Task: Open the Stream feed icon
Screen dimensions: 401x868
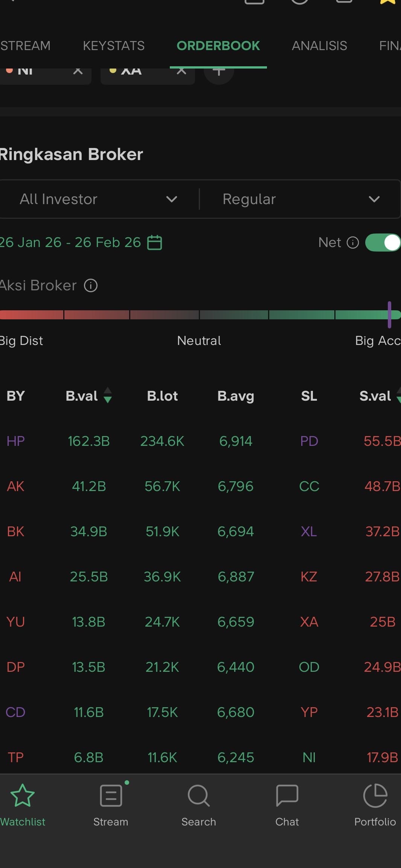Action: click(111, 795)
